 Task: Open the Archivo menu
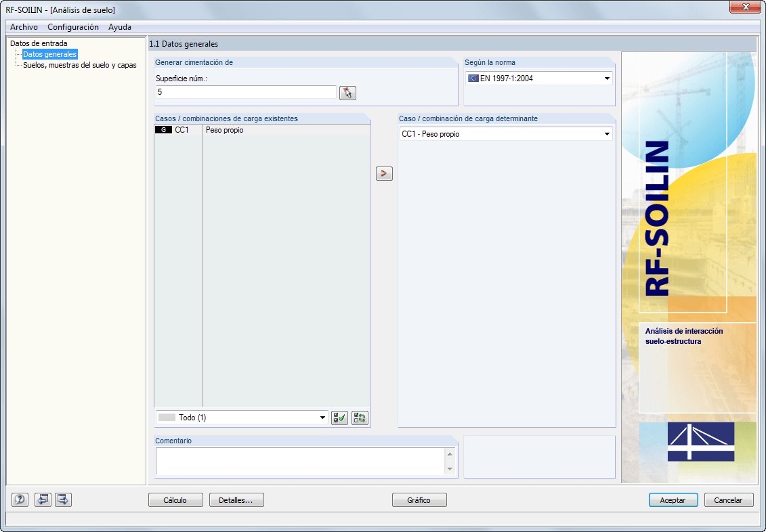tap(24, 27)
